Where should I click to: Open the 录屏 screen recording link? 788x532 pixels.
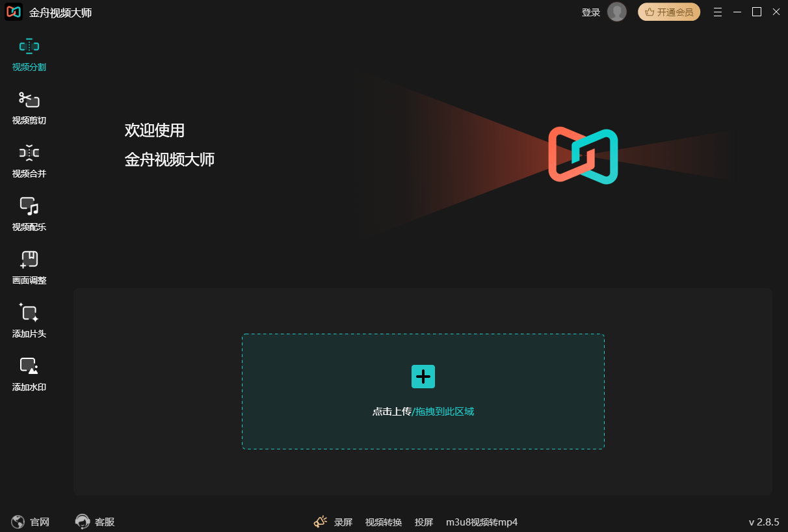click(343, 522)
